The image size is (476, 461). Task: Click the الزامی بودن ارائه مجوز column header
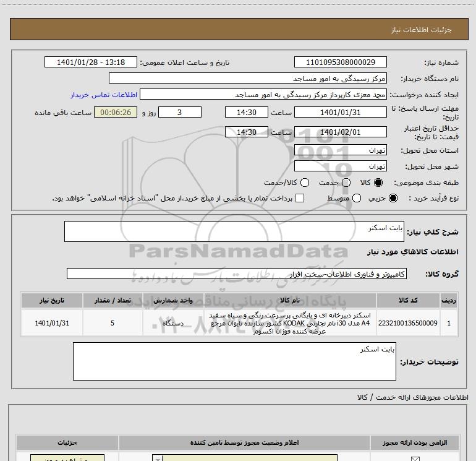(415, 443)
